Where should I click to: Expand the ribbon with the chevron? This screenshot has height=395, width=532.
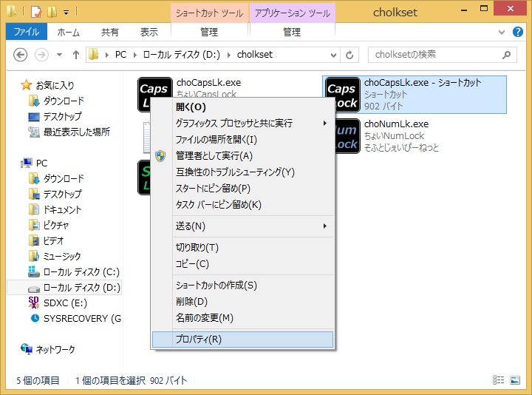[502, 32]
